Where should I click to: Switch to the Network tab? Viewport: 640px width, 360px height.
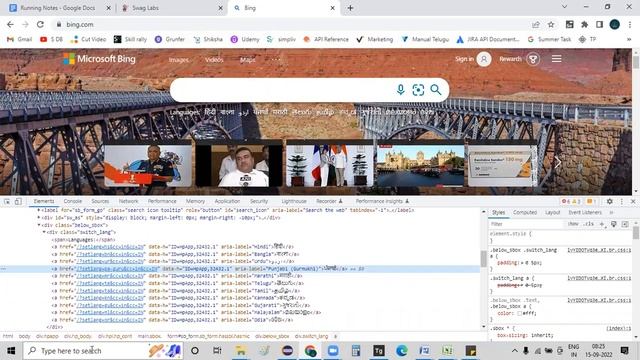[x=129, y=201]
